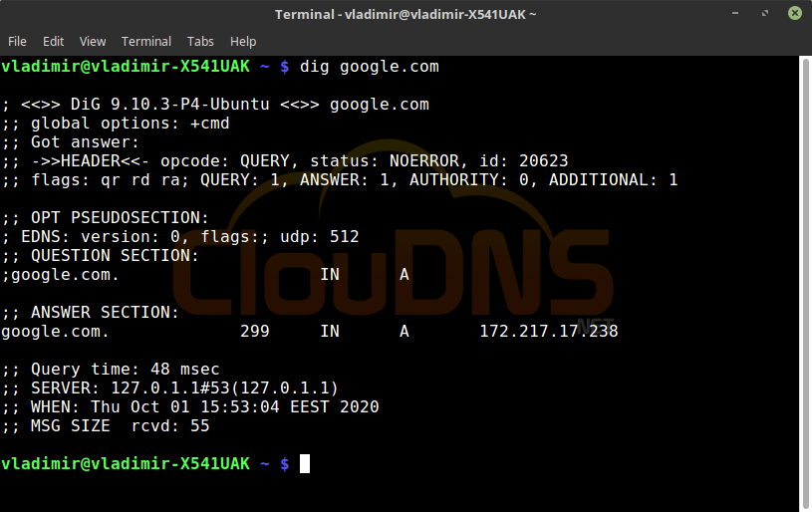812x512 pixels.
Task: Click the 'dig google.com' command text
Action: (x=370, y=67)
